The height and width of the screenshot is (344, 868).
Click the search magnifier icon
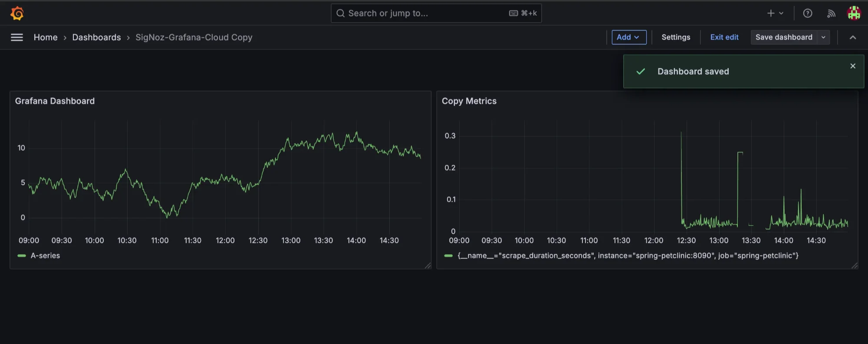point(341,13)
